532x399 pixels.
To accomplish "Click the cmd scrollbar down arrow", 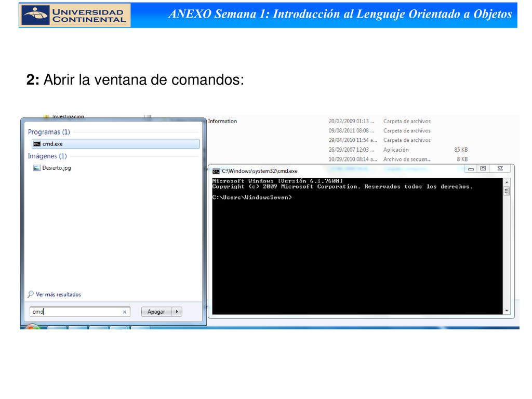I will 507,311.
